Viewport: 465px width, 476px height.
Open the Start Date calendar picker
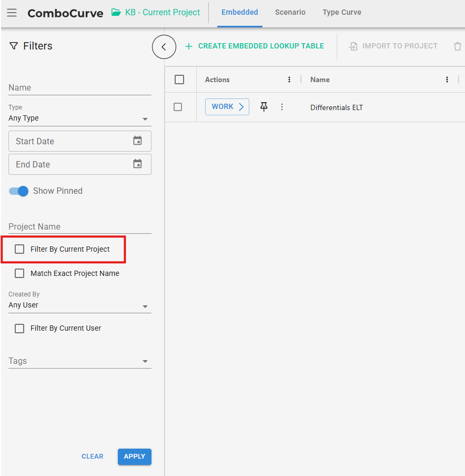[x=137, y=141]
